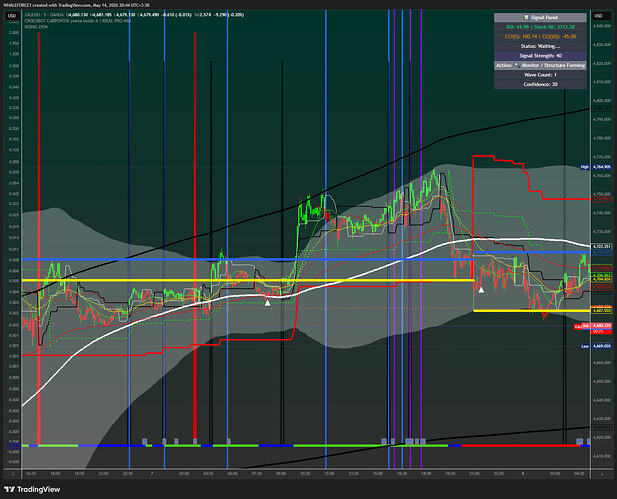Viewport: 617px width, 499px height.
Task: Select the RISING ZION indicator legend
Action: pyautogui.click(x=36, y=27)
